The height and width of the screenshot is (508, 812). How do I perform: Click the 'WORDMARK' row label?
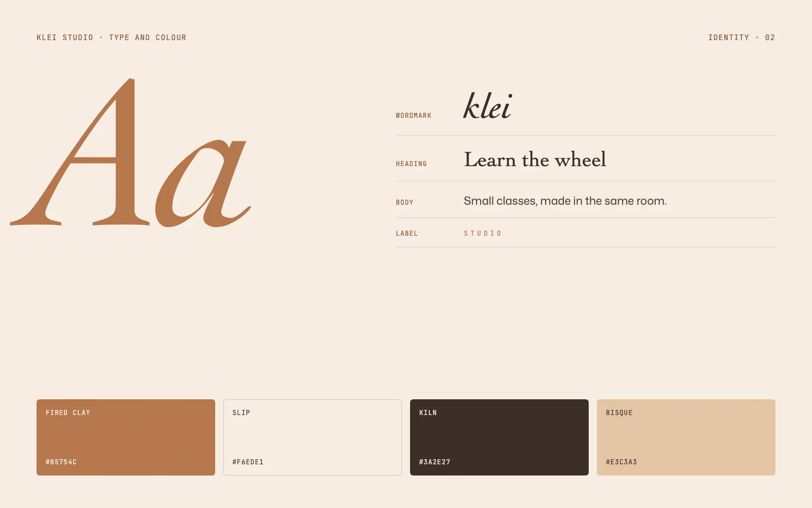pyautogui.click(x=414, y=116)
